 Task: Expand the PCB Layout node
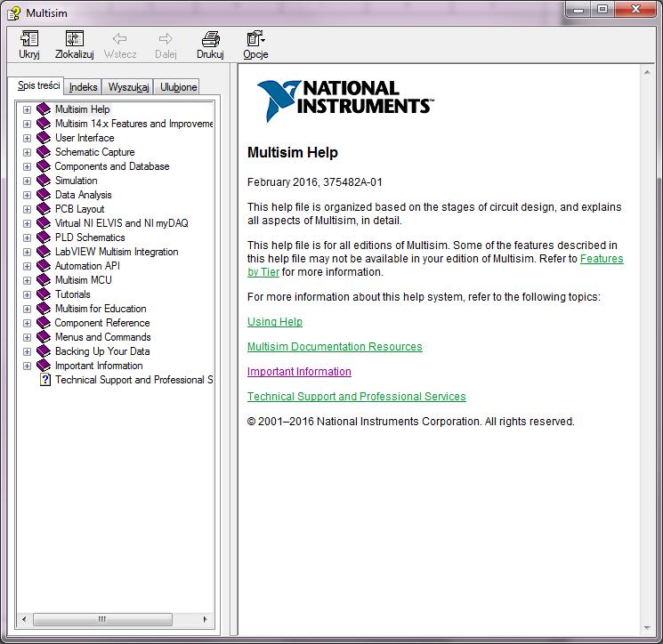point(27,209)
